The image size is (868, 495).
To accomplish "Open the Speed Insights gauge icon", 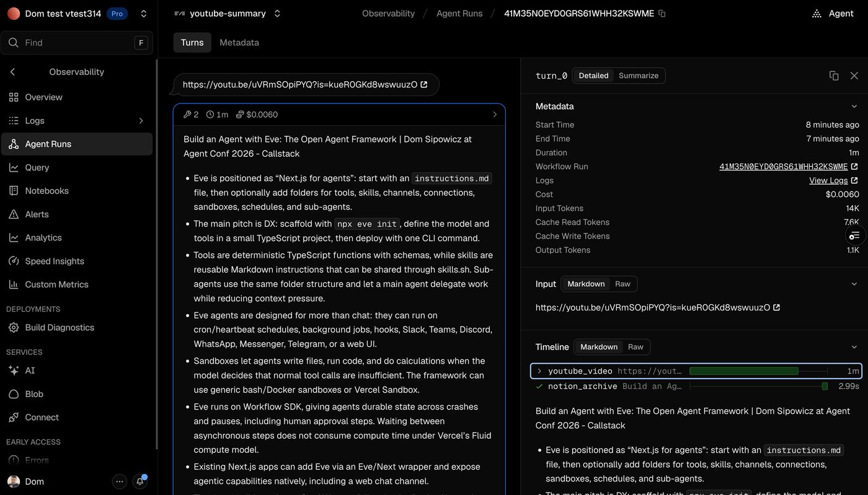I will [x=14, y=261].
